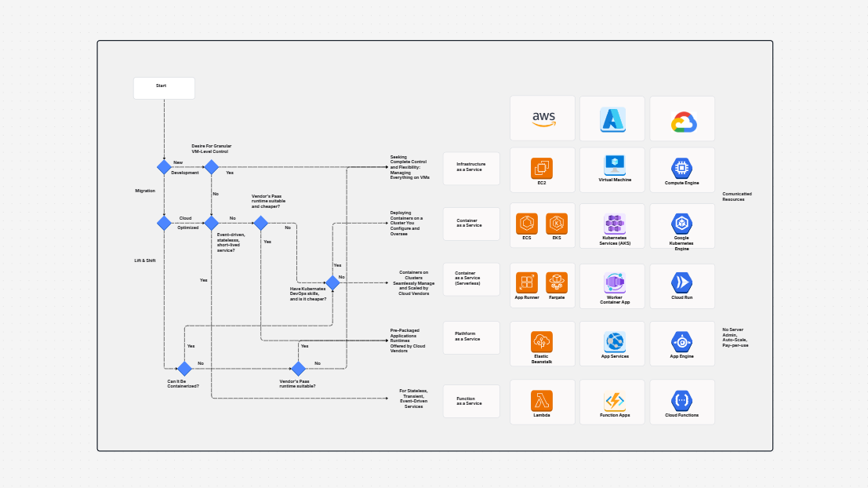Select the EC2 icon
This screenshot has height=488, width=868.
coord(541,169)
